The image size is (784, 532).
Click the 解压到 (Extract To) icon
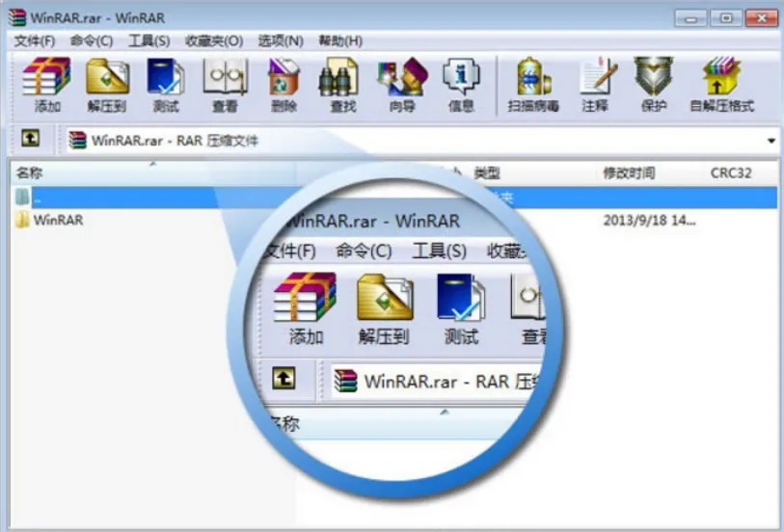tap(107, 84)
